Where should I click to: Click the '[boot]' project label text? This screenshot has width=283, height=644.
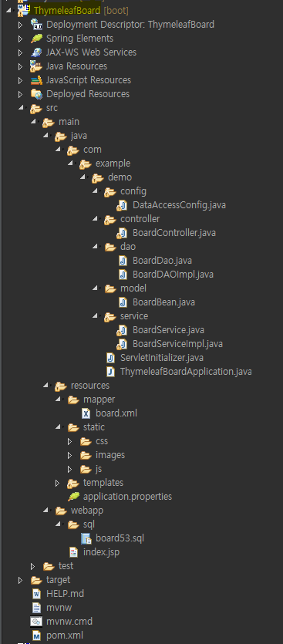click(116, 10)
